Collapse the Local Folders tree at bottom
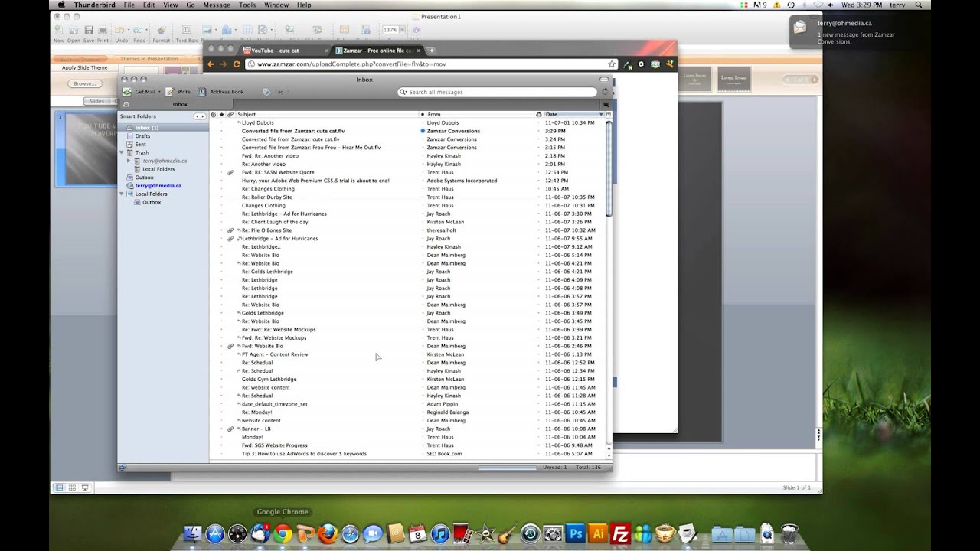980x551 pixels. [121, 194]
